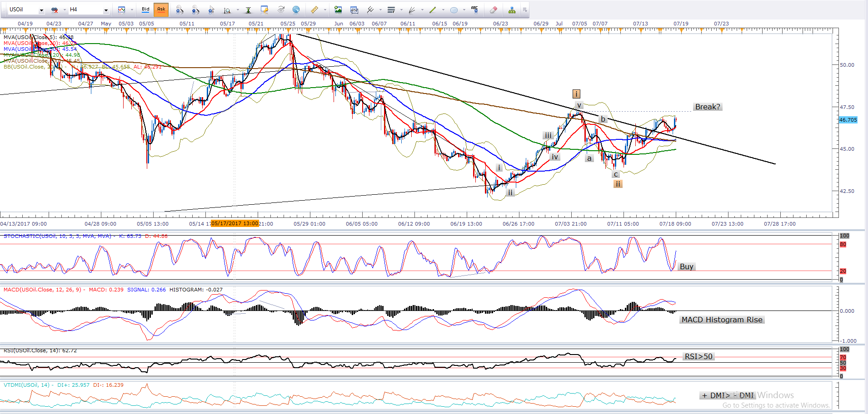
Task: Toggle the symbol link chain icon
Action: (x=55, y=10)
